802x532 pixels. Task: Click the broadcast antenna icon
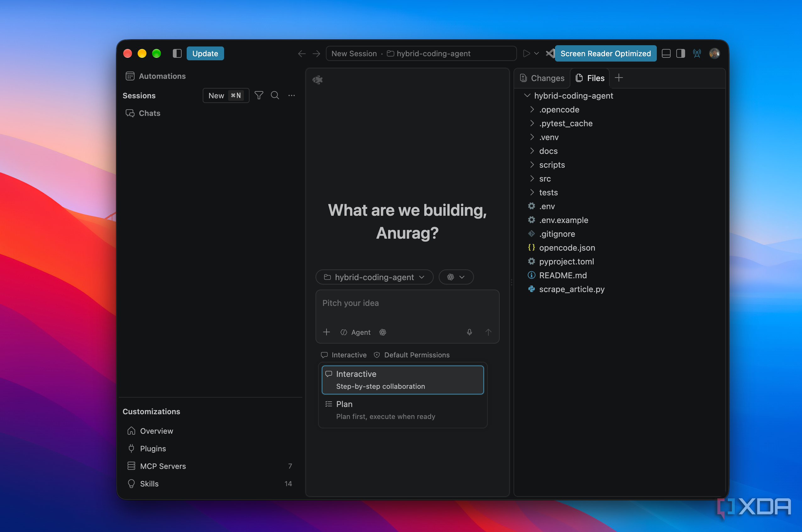697,54
